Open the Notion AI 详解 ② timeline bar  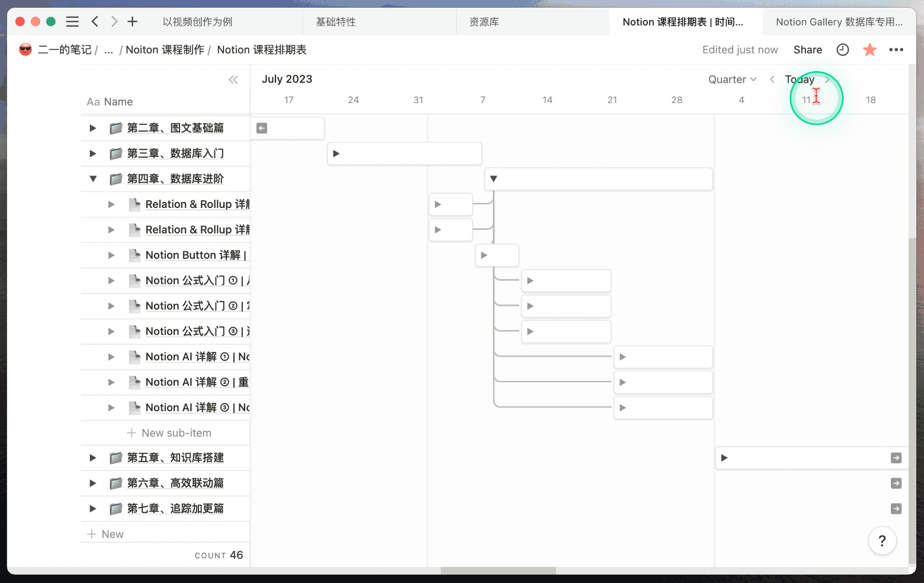(x=663, y=382)
